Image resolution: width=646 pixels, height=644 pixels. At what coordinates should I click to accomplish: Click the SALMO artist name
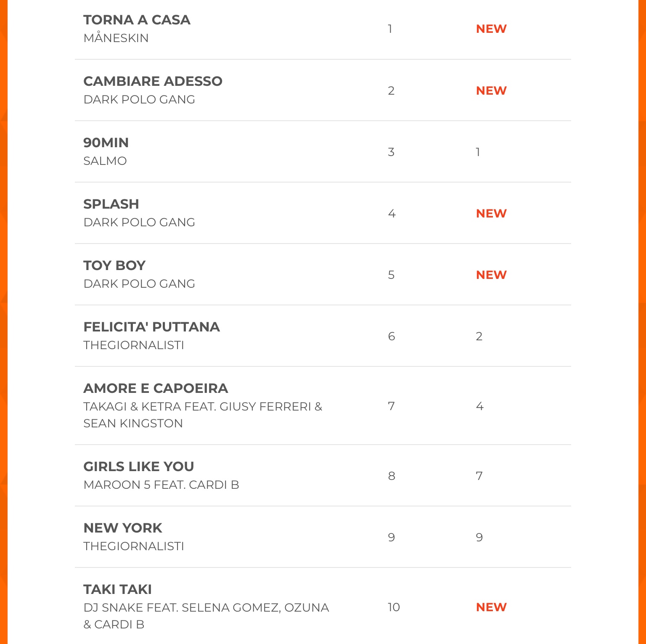coord(105,161)
